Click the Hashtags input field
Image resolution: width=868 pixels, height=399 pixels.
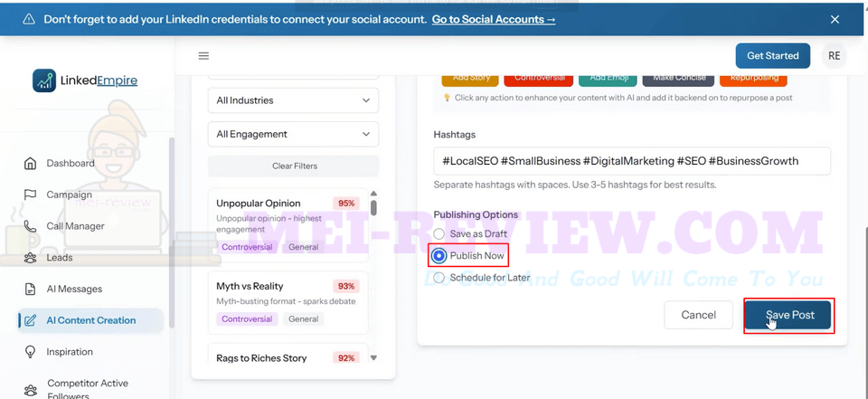(632, 161)
